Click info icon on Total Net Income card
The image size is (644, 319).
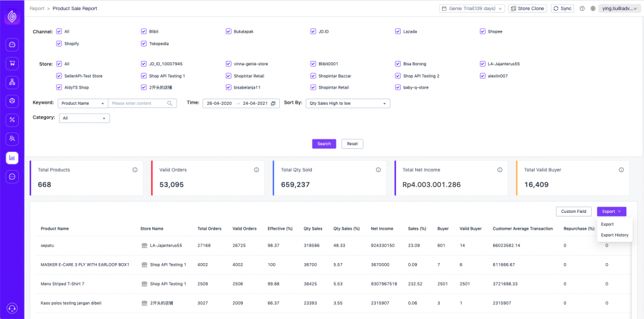pos(499,170)
